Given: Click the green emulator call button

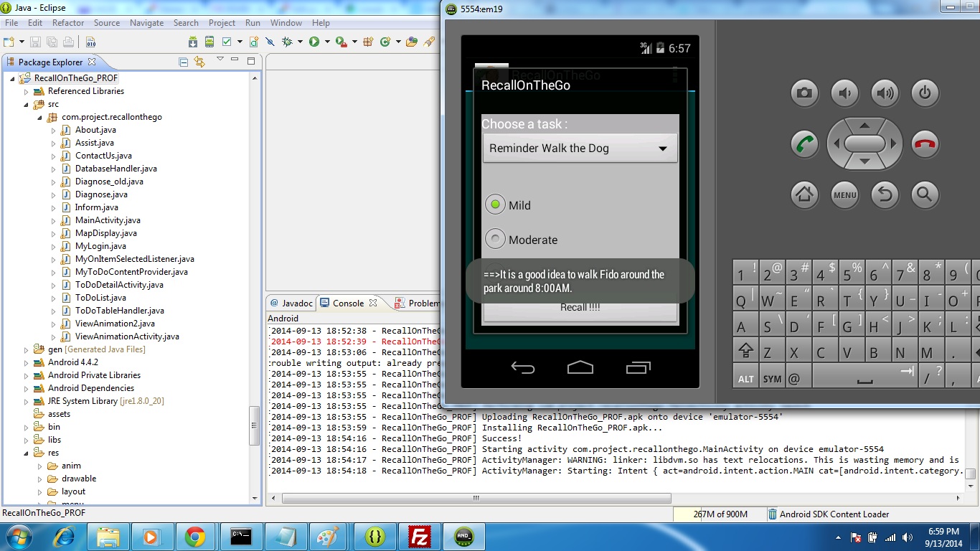Looking at the screenshot, I should (x=805, y=143).
